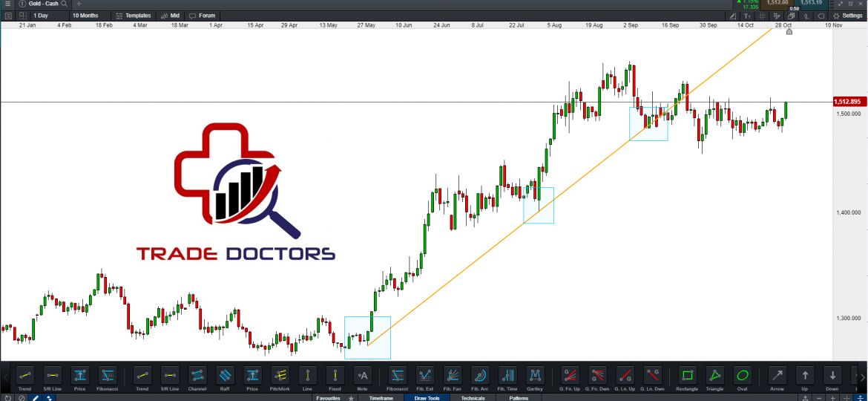
Task: Click the star icon beside Favourites
Action: pyautogui.click(x=351, y=398)
